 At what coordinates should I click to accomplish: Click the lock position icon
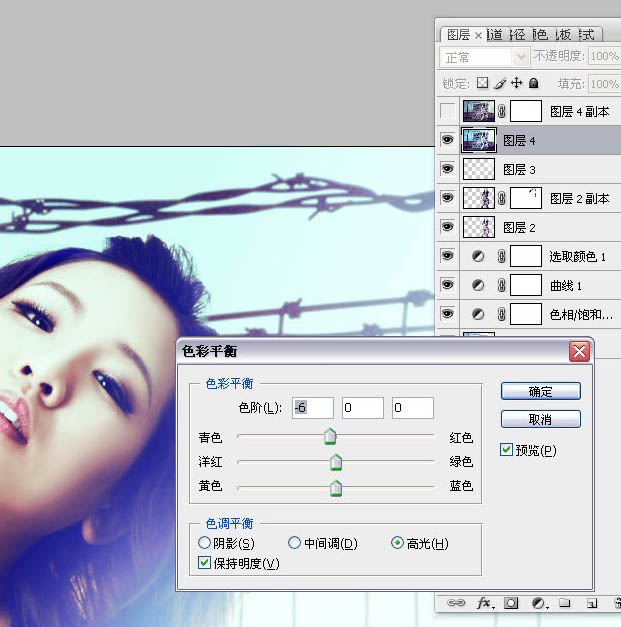coord(516,84)
